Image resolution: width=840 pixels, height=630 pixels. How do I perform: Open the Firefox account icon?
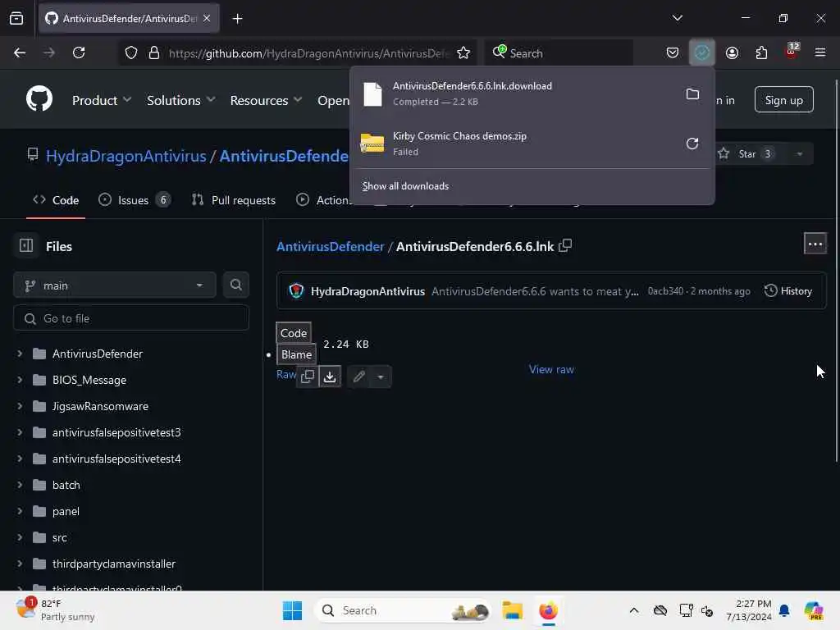[x=732, y=52]
